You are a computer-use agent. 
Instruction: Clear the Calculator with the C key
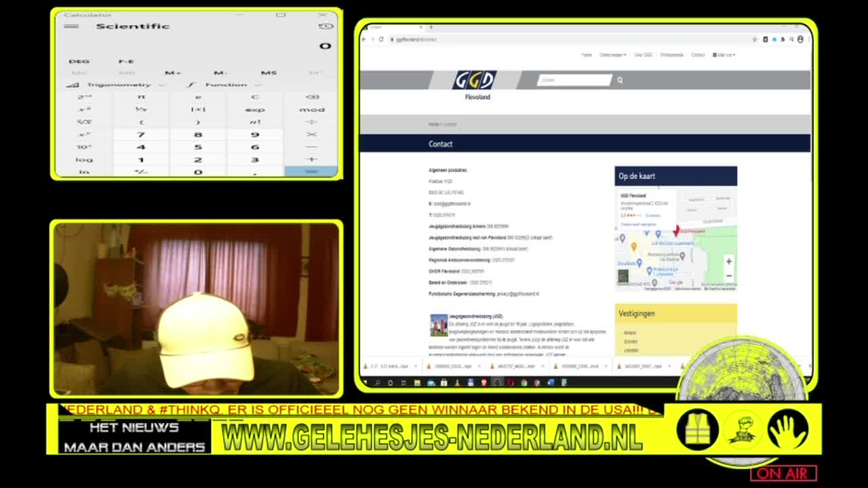255,97
